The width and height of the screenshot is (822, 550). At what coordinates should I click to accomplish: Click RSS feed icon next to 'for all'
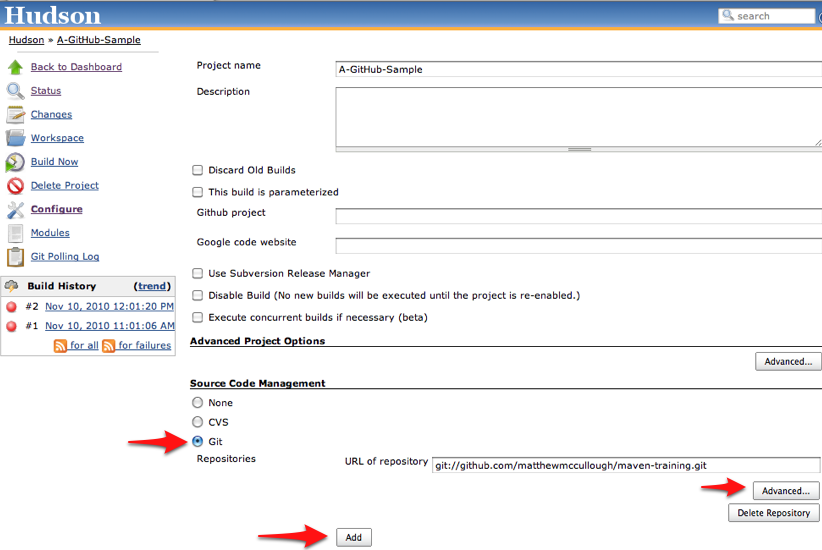click(60, 346)
